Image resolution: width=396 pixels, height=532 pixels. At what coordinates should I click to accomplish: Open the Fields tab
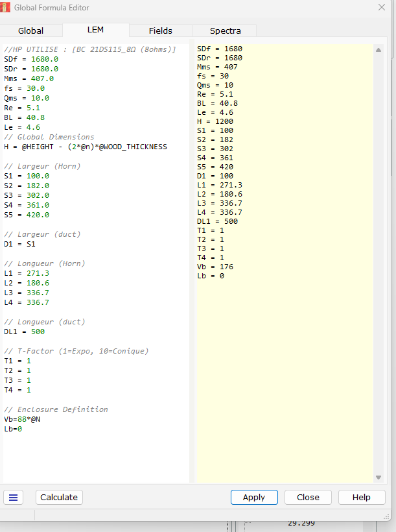click(160, 30)
